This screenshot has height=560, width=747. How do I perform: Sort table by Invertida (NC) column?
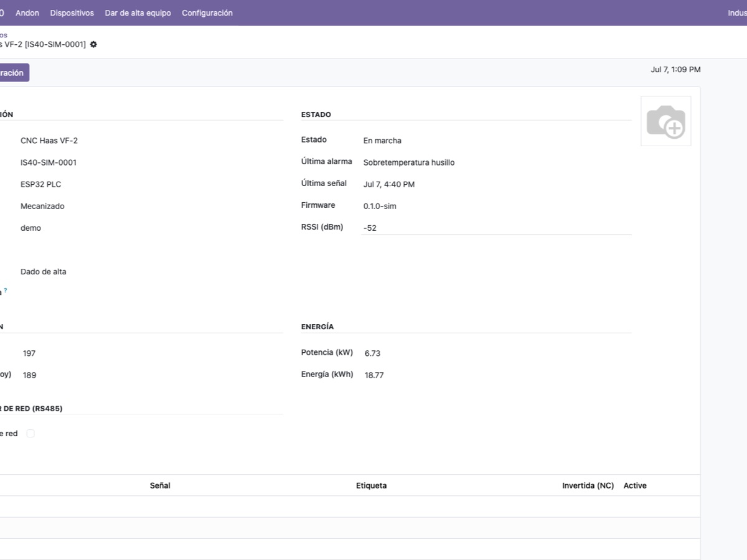[x=588, y=485]
